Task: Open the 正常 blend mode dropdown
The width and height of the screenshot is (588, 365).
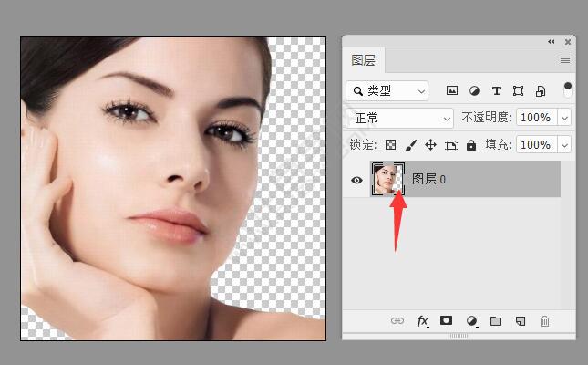Action: tap(400, 119)
